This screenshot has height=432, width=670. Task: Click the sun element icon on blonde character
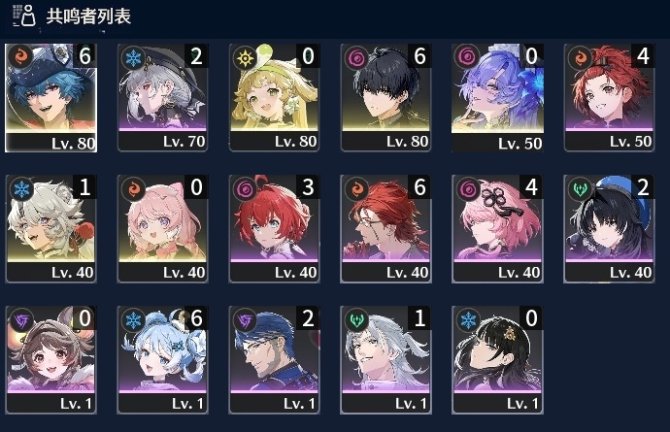coord(245,58)
